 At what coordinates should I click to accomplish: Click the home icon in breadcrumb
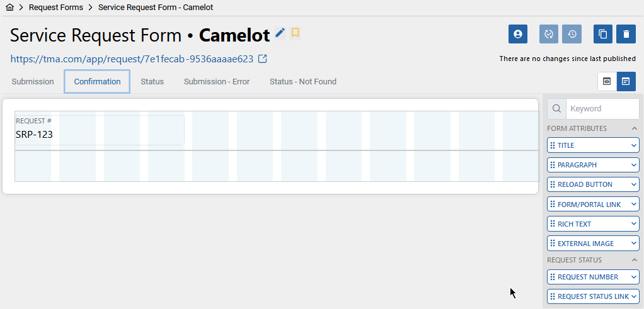(x=10, y=8)
